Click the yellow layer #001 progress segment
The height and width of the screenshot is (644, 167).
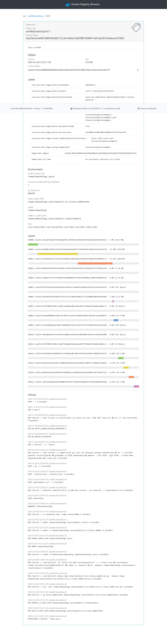58,254
